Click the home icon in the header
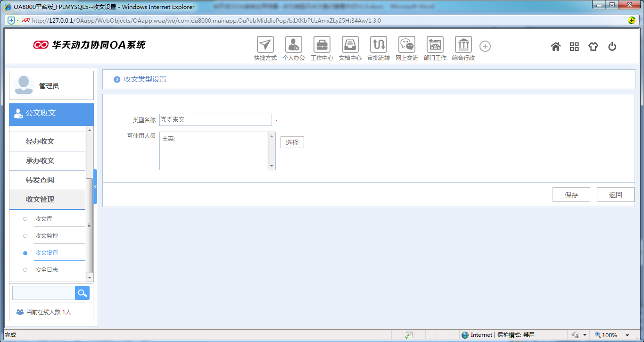644x342 pixels. point(555,46)
